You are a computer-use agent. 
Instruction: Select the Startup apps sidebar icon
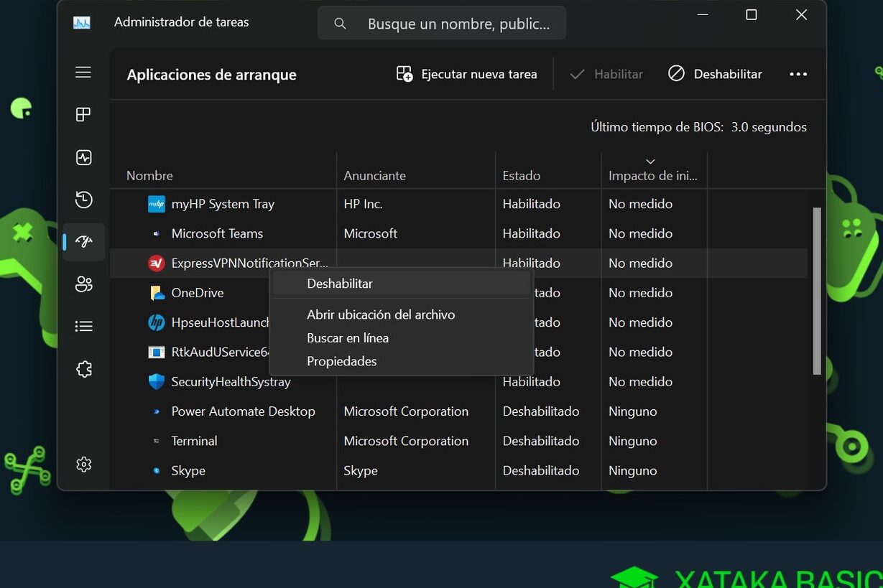coord(83,242)
